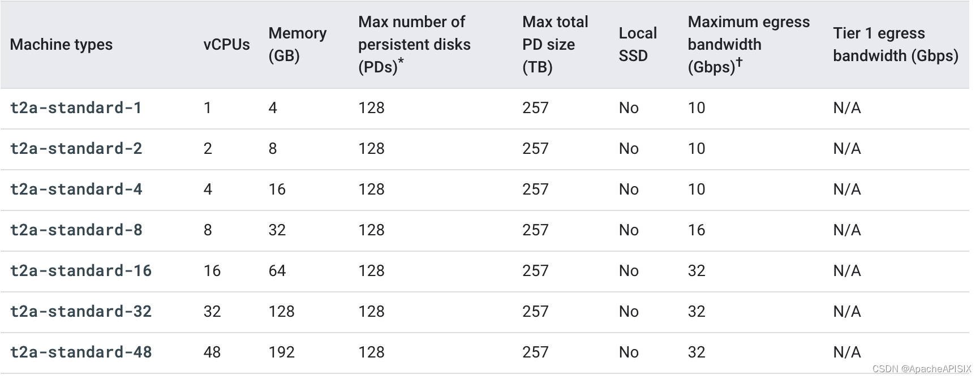The height and width of the screenshot is (379, 980).
Task: Click the t2a-standard-16 machine type name
Action: click(81, 270)
